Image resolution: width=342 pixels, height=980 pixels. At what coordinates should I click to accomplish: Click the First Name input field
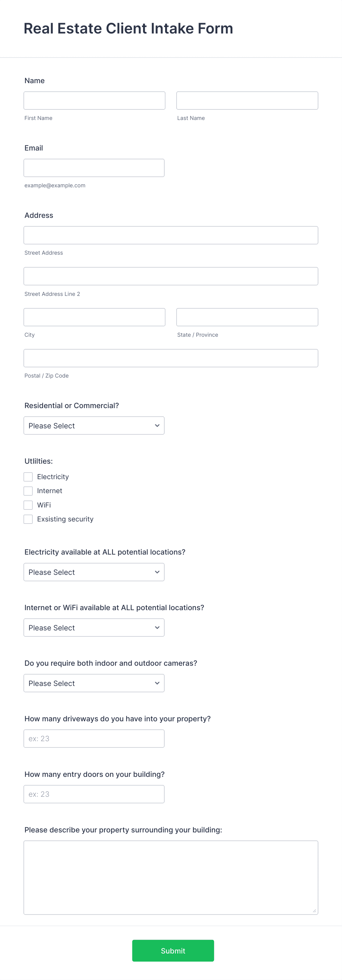(94, 100)
